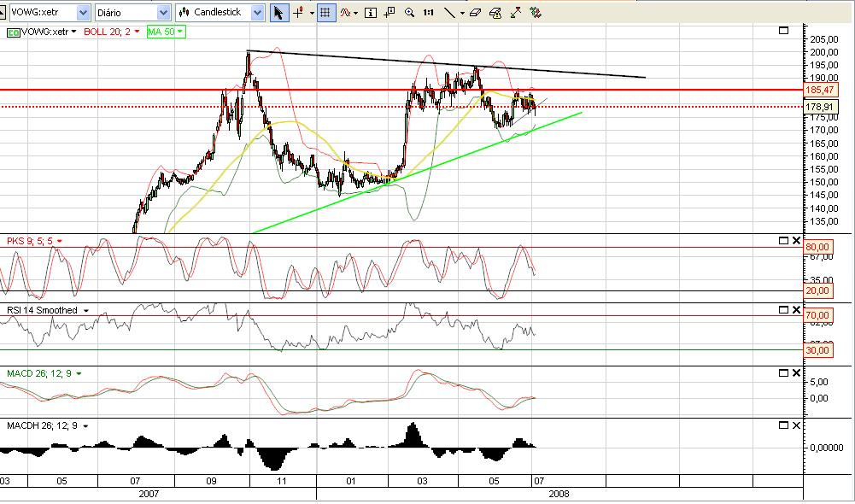Close the MACD indicator panel

point(796,373)
